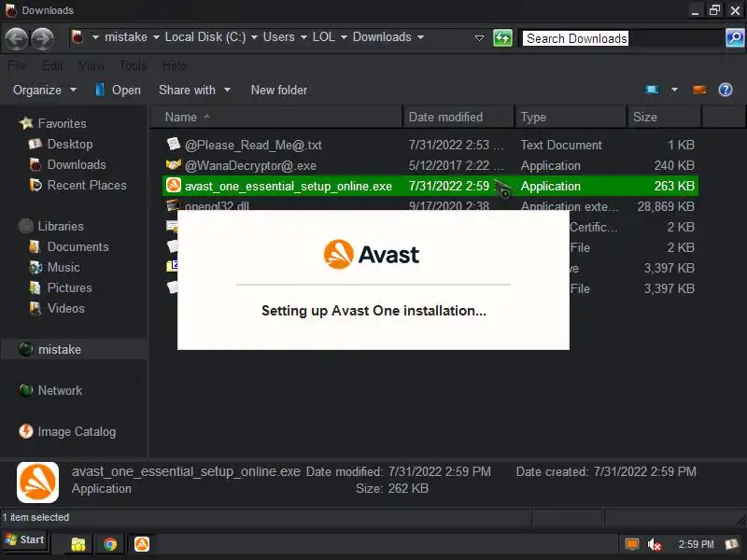
Task: Open Downloads in Favorites
Action: pyautogui.click(x=77, y=165)
